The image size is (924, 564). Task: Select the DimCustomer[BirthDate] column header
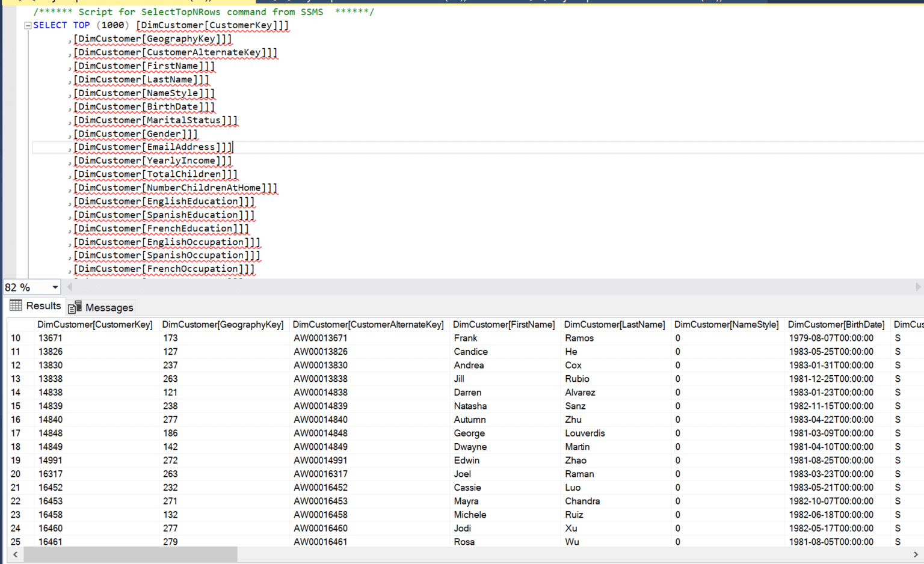pyautogui.click(x=836, y=324)
